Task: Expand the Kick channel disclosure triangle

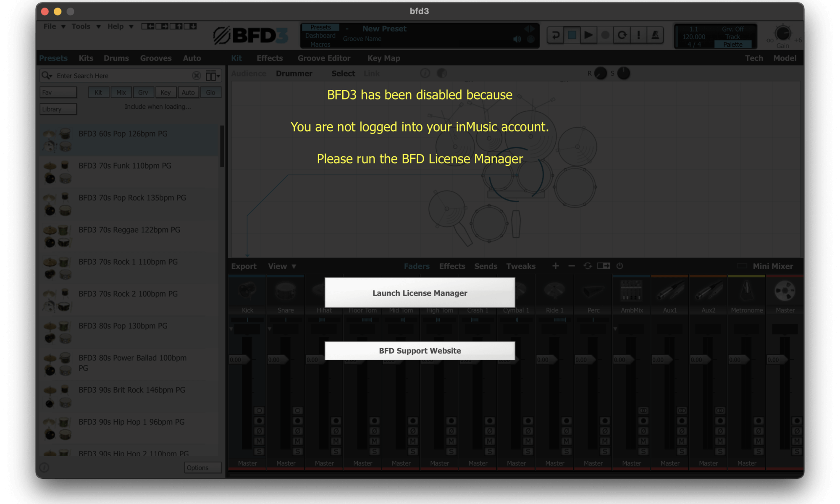Action: (x=231, y=329)
